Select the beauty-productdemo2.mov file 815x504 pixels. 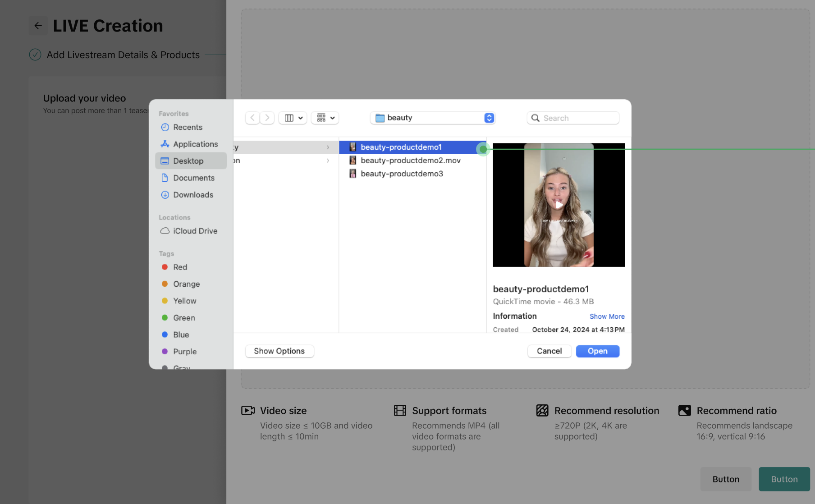(410, 160)
